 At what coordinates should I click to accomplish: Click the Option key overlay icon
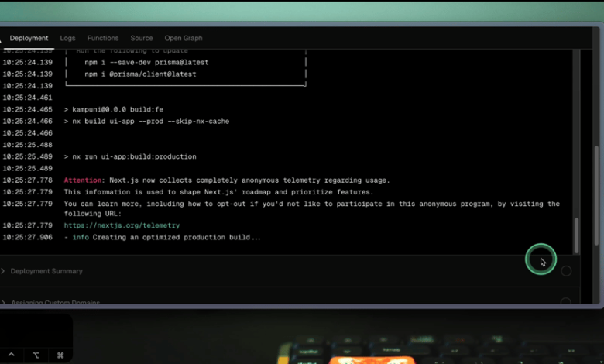click(36, 355)
